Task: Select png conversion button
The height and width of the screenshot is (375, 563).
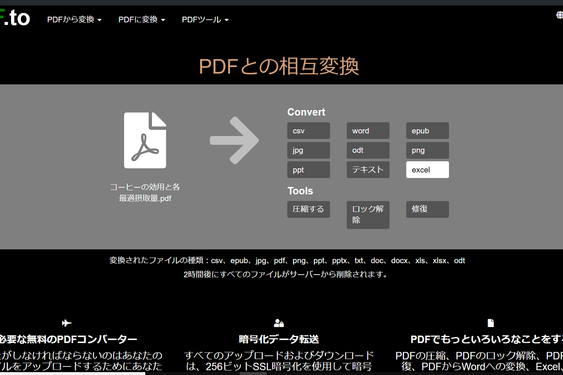Action: 427,150
